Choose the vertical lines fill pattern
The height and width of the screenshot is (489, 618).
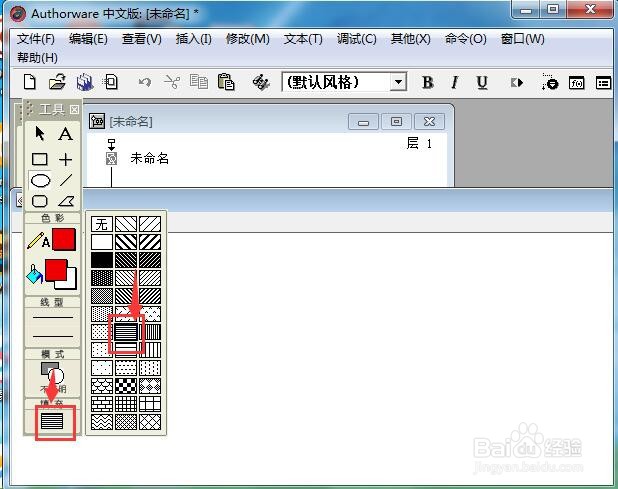click(x=150, y=332)
